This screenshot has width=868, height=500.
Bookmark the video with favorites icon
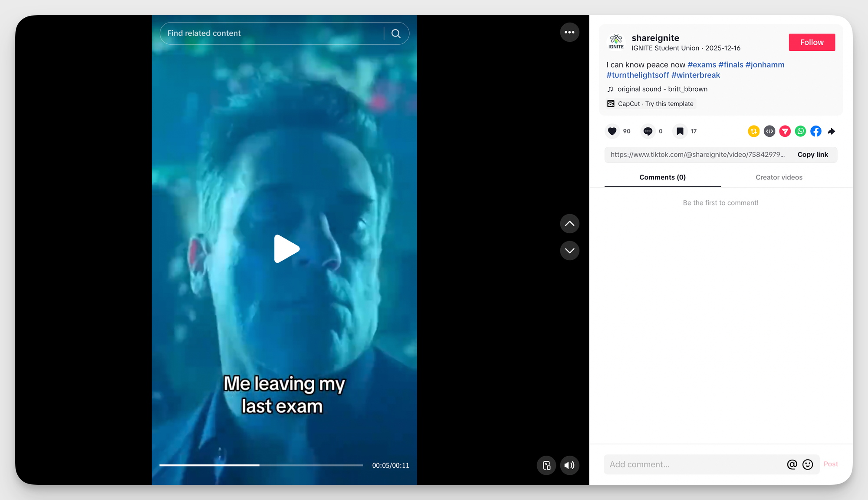(x=680, y=131)
